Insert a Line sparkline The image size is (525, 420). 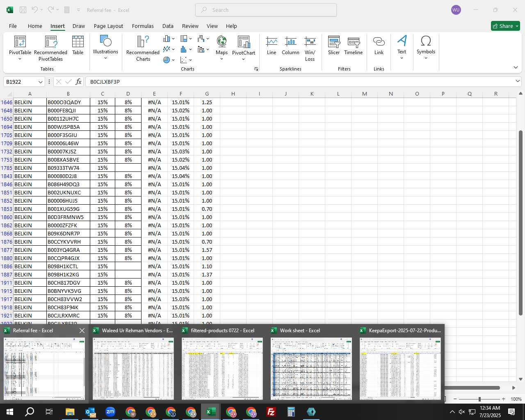272,46
